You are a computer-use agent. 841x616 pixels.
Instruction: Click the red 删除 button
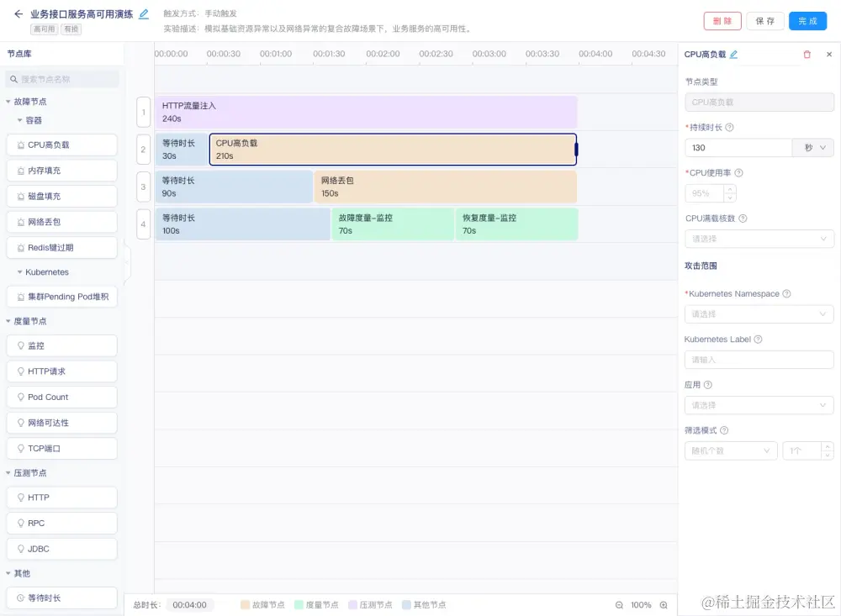[722, 21]
